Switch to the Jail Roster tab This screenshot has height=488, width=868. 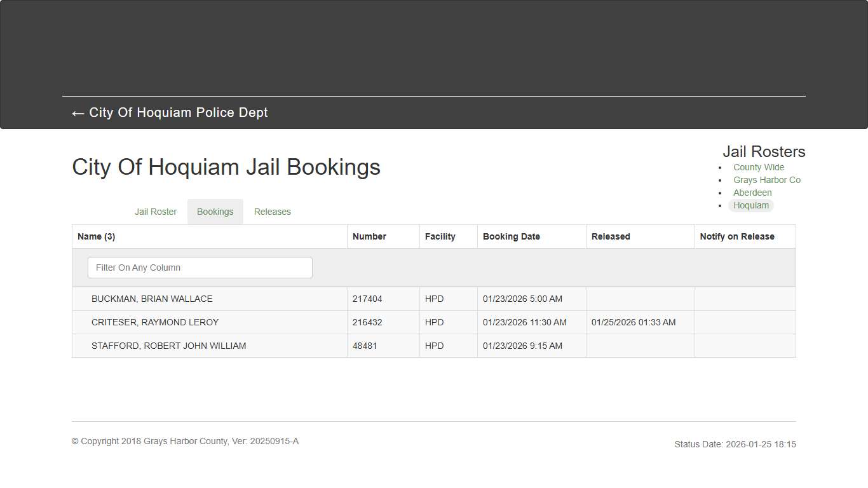point(155,212)
